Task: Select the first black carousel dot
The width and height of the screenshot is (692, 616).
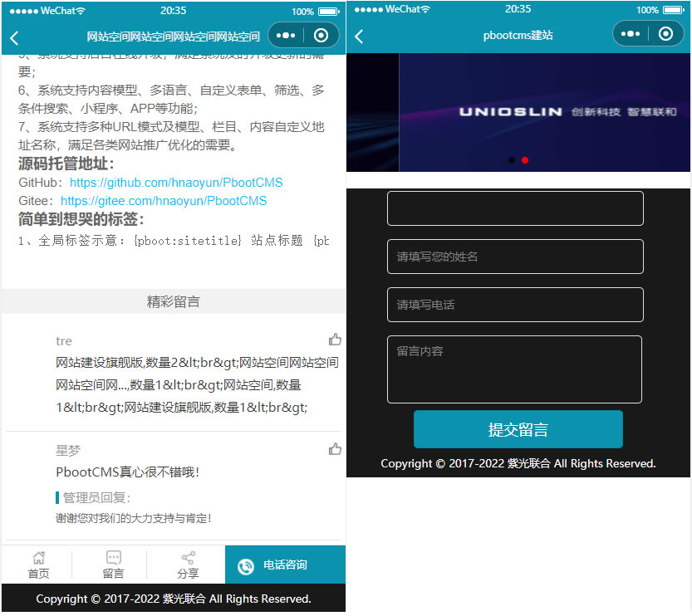Action: point(512,160)
